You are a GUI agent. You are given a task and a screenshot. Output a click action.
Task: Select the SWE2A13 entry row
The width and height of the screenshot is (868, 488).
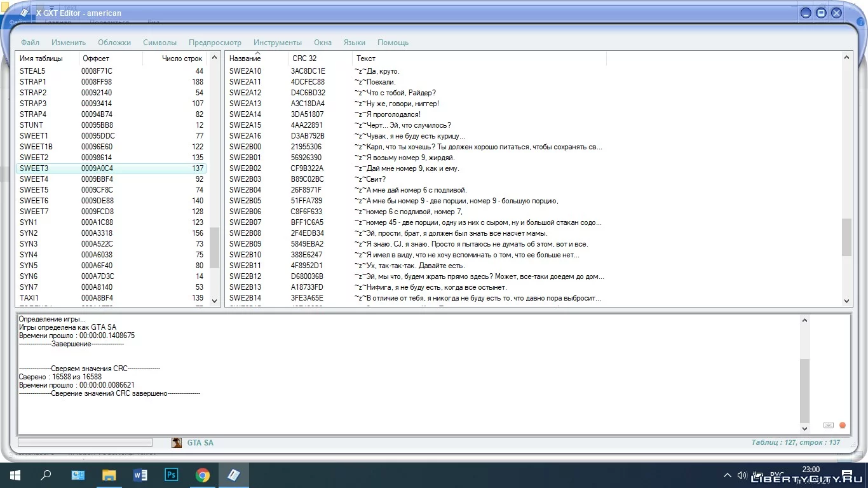(416, 104)
